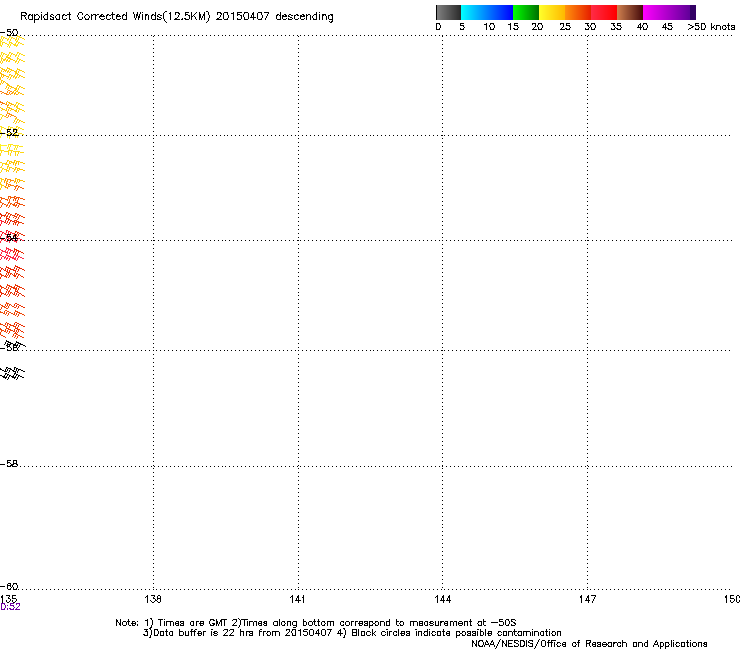Screen dimensions: 740x650
Task: Click the black wind barbs below -56
Action: (12, 373)
